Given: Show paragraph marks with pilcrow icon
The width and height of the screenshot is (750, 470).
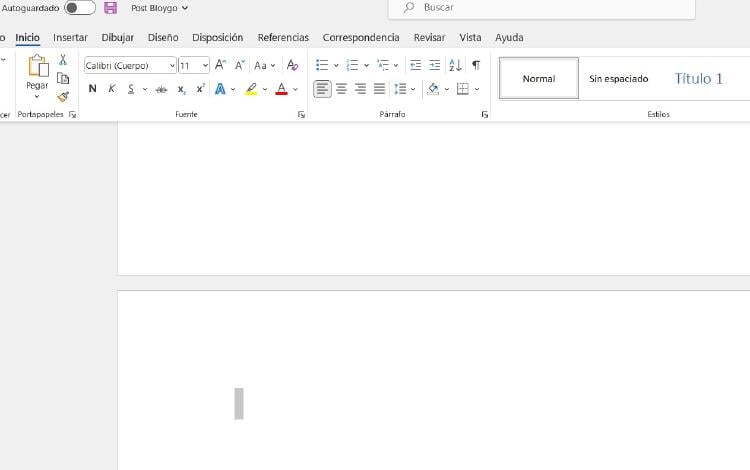Looking at the screenshot, I should click(476, 65).
